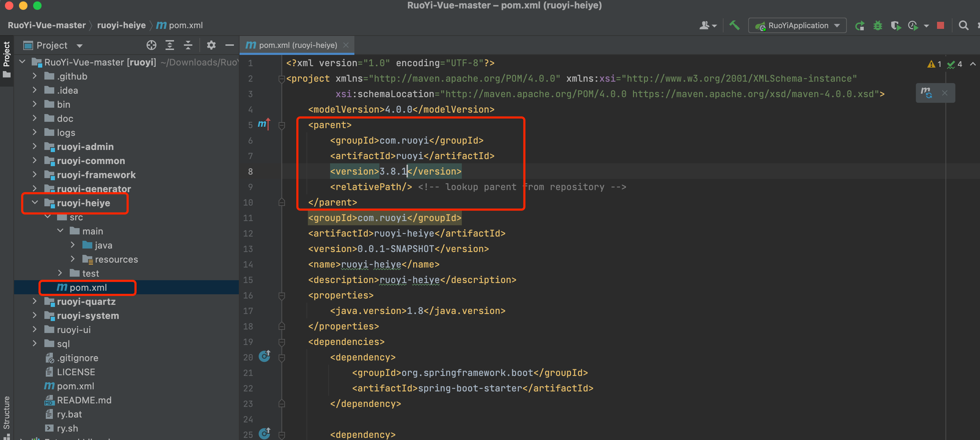Image resolution: width=980 pixels, height=440 pixels.
Task: Click the gutter dependency icon on line 25
Action: tap(265, 434)
